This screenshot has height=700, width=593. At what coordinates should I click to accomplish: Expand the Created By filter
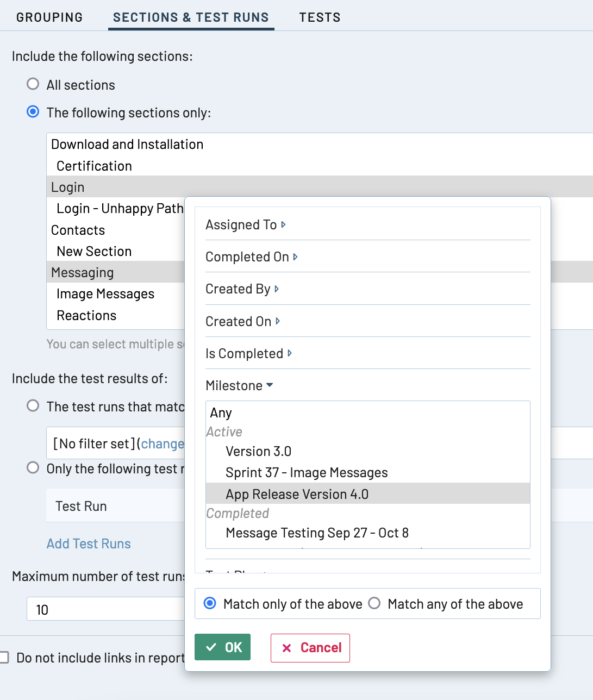point(242,289)
